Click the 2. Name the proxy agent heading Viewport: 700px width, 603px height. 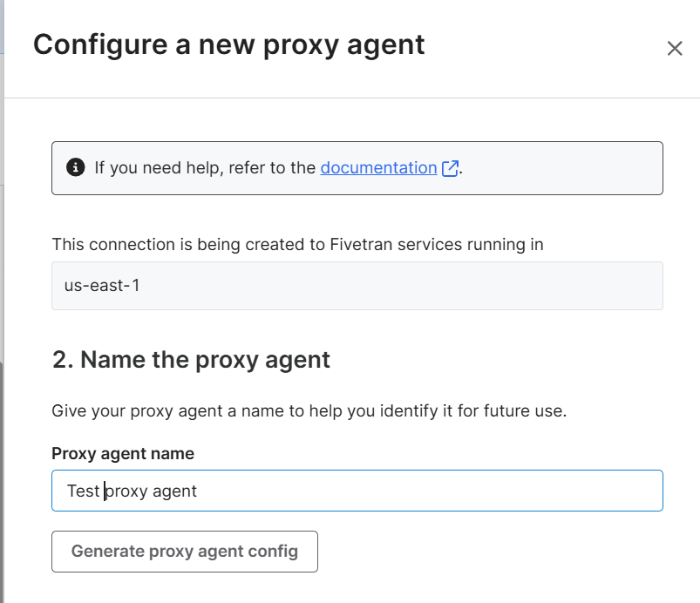point(191,360)
